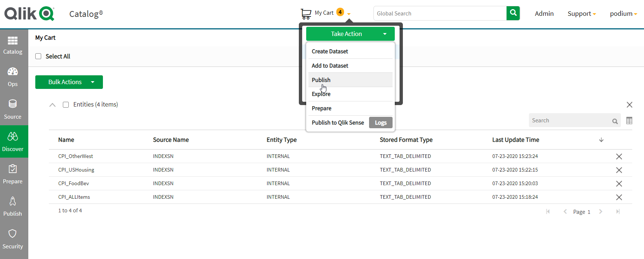Click the Logs button
This screenshot has width=644, height=259.
point(380,123)
